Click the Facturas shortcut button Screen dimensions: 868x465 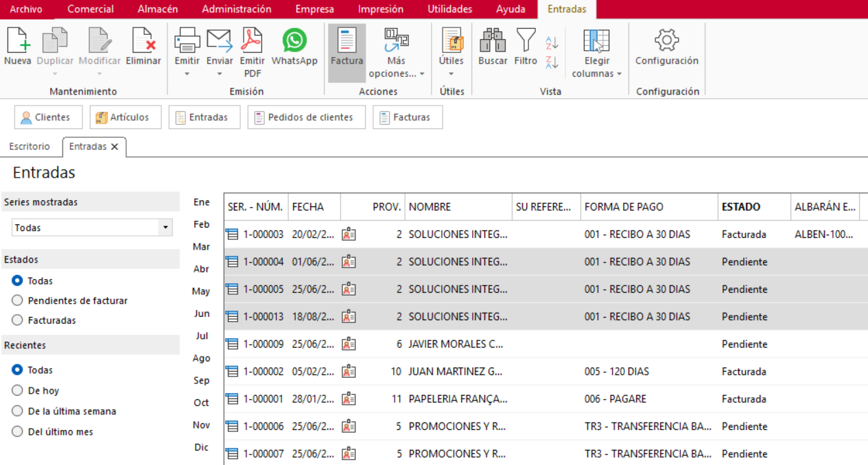coord(408,117)
